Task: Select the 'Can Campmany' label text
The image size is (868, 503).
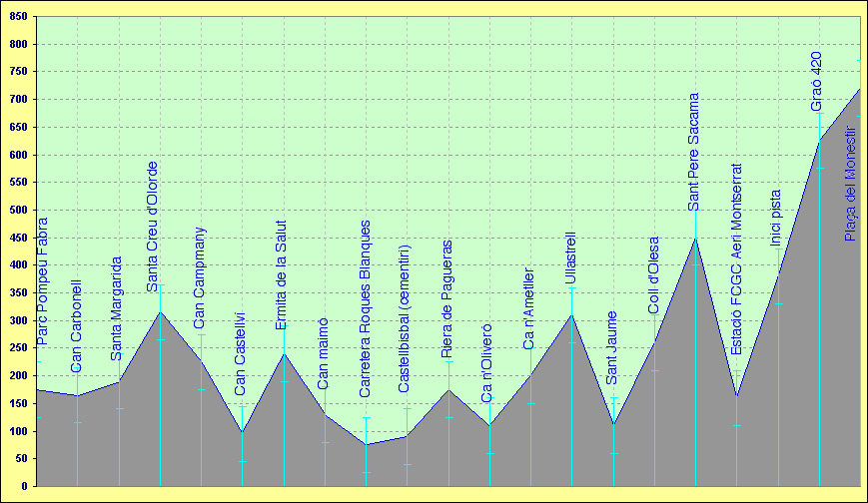Action: tap(200, 277)
